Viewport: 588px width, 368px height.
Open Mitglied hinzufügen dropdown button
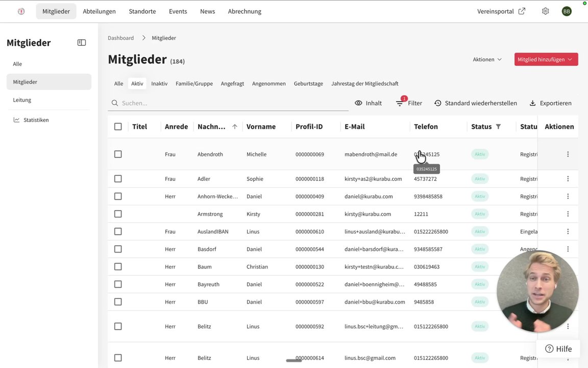(546, 59)
